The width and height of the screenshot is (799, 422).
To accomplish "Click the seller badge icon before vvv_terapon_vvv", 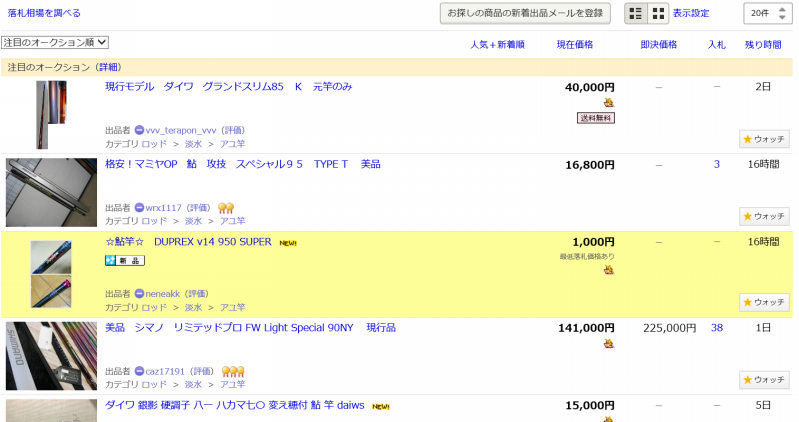I will (139, 130).
